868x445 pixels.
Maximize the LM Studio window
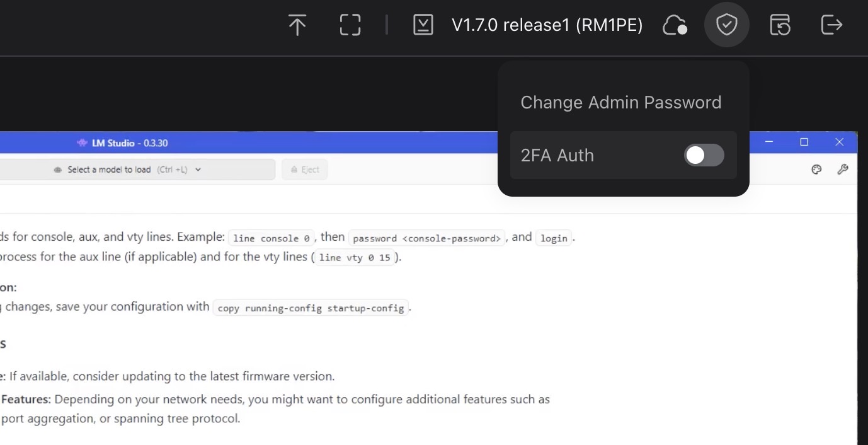click(804, 142)
